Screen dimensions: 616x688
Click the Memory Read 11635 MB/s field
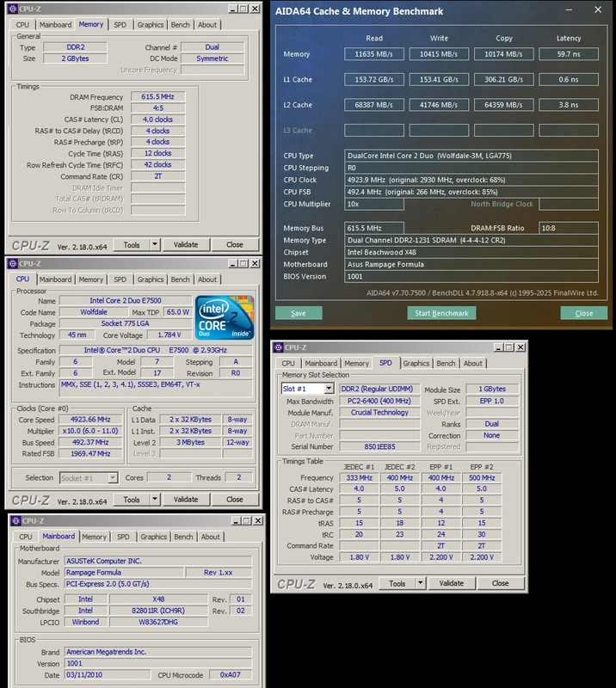tap(374, 54)
